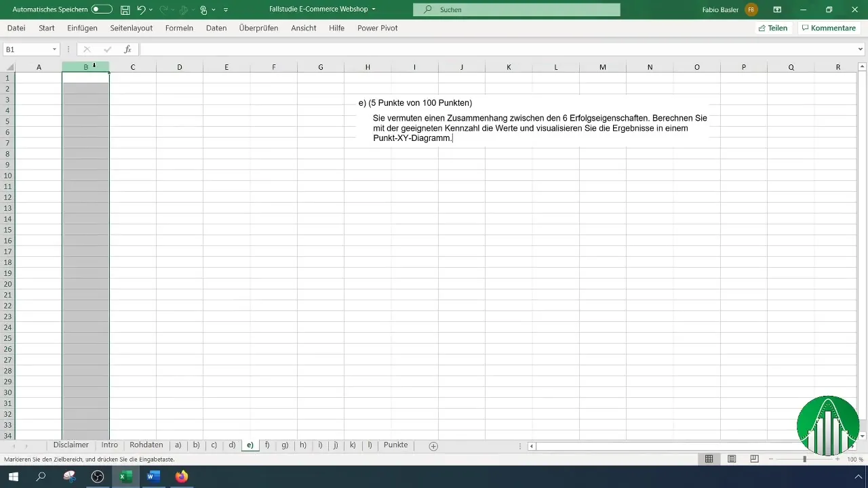Switch to the Einfügen ribbon tab
The height and width of the screenshot is (488, 868).
(82, 28)
